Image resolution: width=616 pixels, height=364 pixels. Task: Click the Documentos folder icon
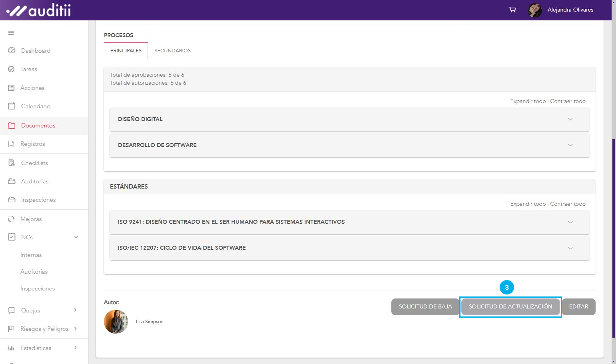12,125
